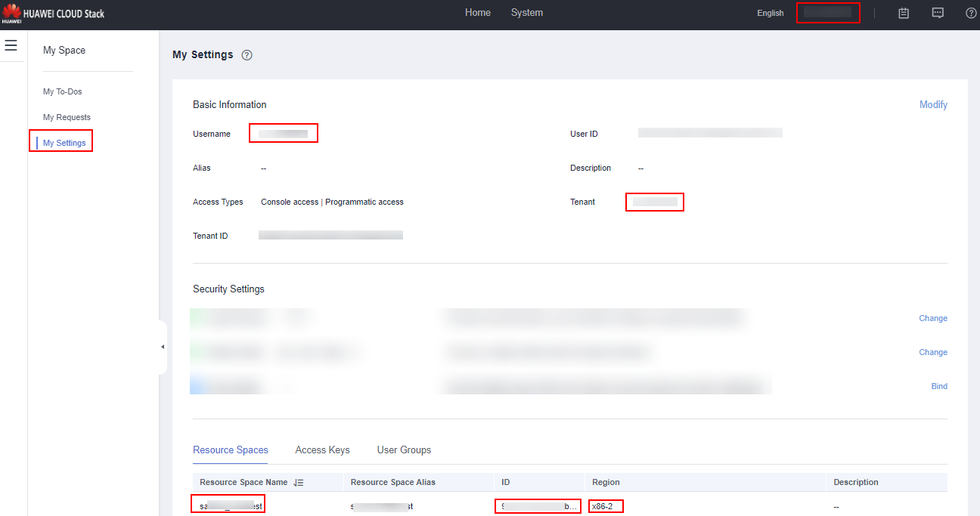The height and width of the screenshot is (516, 980).
Task: Open the clipboard task list icon
Action: tap(903, 13)
